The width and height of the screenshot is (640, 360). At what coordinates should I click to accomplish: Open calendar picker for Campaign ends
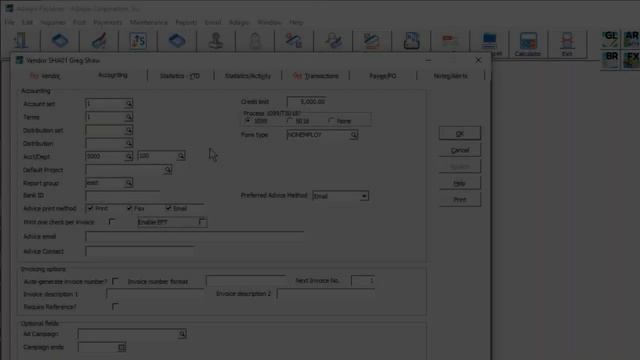coord(122,347)
